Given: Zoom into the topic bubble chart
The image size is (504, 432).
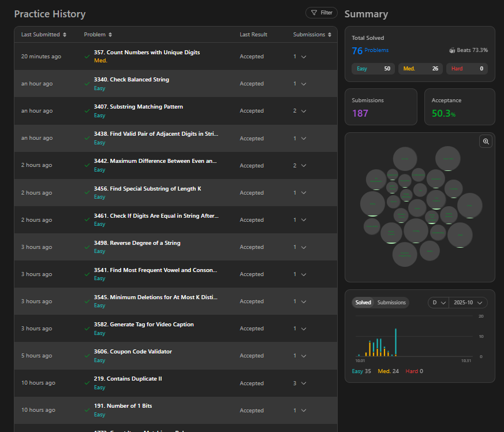Looking at the screenshot, I should 486,141.
